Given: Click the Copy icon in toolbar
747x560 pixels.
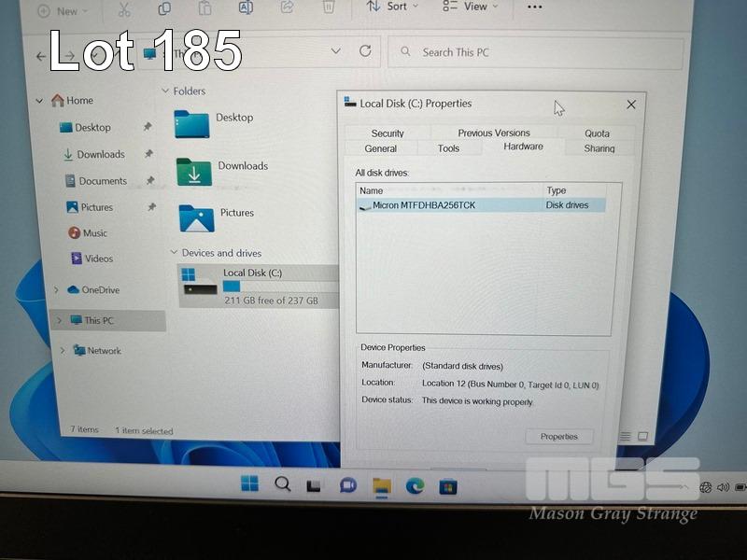Looking at the screenshot, I should coord(163,8).
